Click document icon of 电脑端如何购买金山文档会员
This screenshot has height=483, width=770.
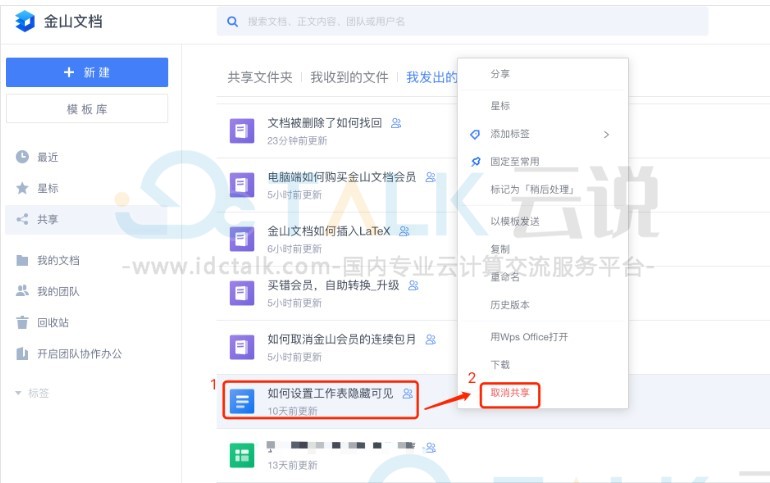[242, 185]
